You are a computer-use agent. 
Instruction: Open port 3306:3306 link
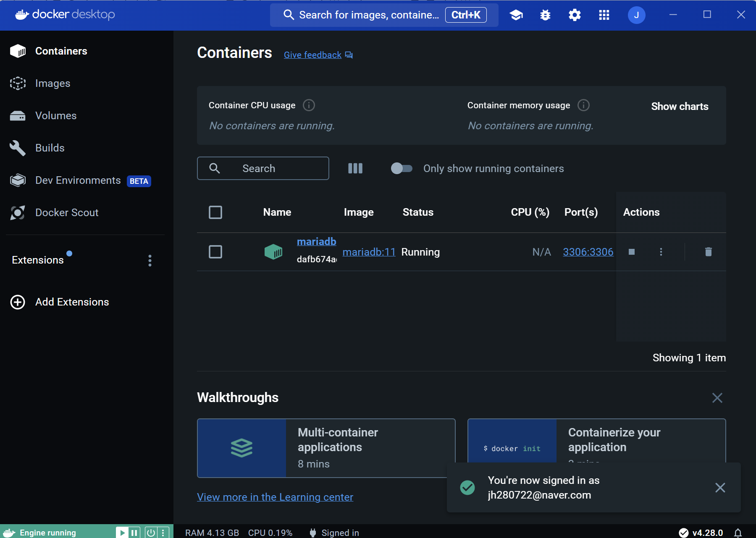(588, 252)
